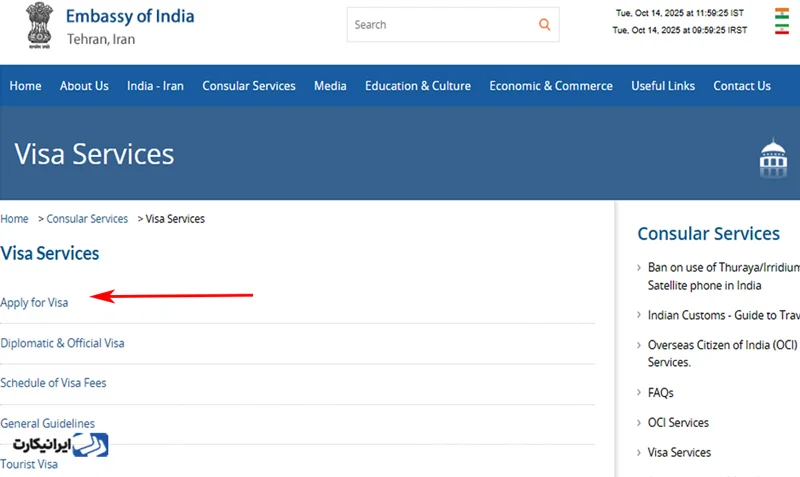Click the orange search magnifier icon
This screenshot has width=800, height=477.
pyautogui.click(x=544, y=25)
